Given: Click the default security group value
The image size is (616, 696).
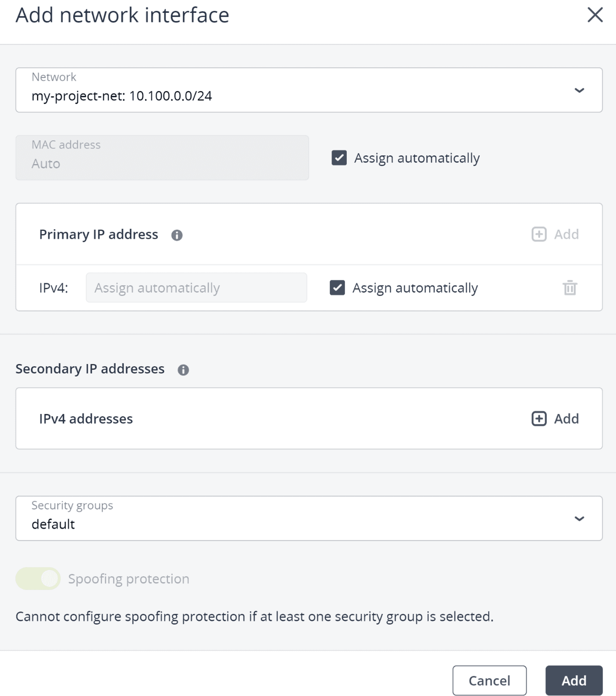Looking at the screenshot, I should coord(53,524).
